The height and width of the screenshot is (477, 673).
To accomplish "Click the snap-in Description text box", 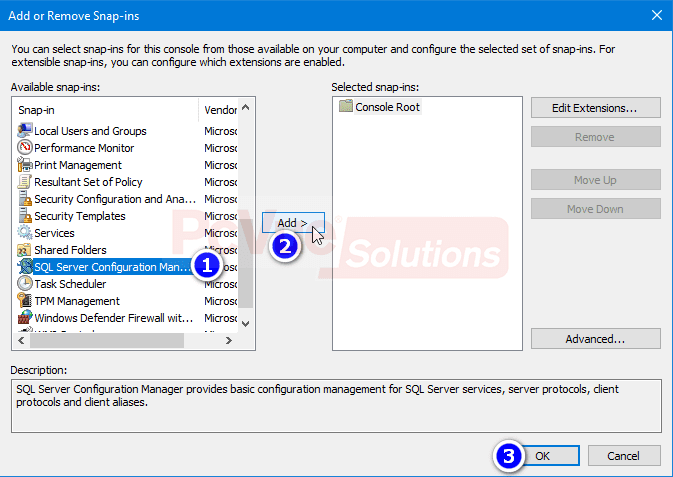I will click(x=336, y=406).
